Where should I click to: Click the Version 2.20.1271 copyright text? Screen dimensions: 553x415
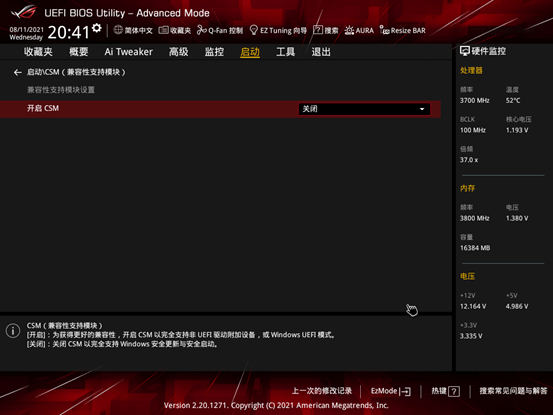276,405
